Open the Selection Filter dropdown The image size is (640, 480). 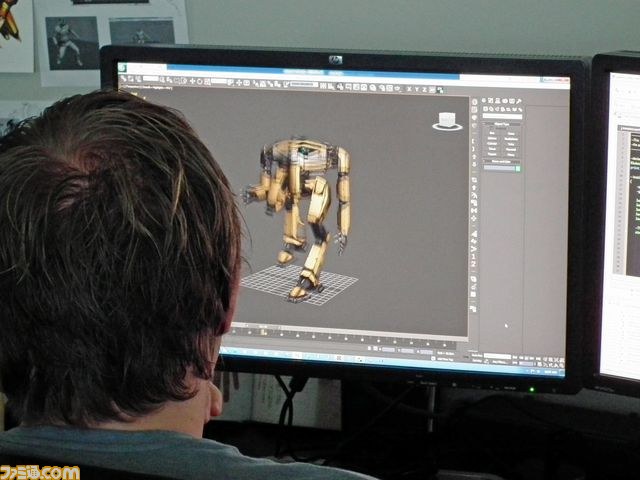(151, 78)
